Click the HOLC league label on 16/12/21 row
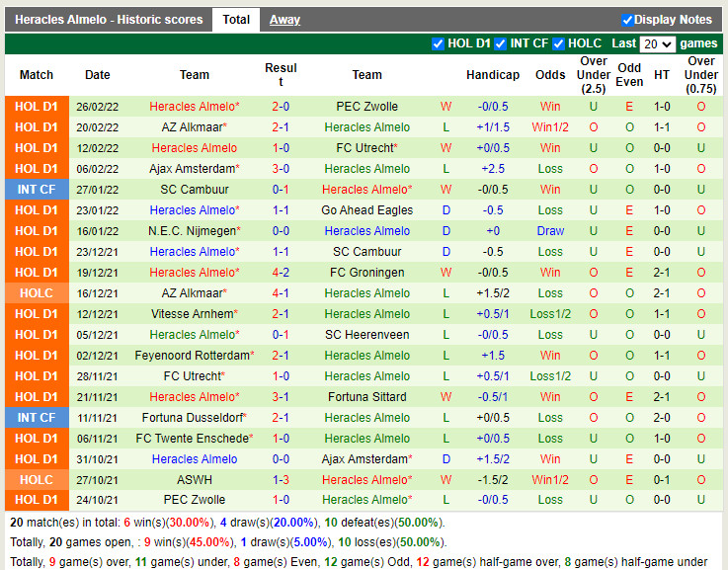Screen dimensions: 728x570 click(x=37, y=293)
